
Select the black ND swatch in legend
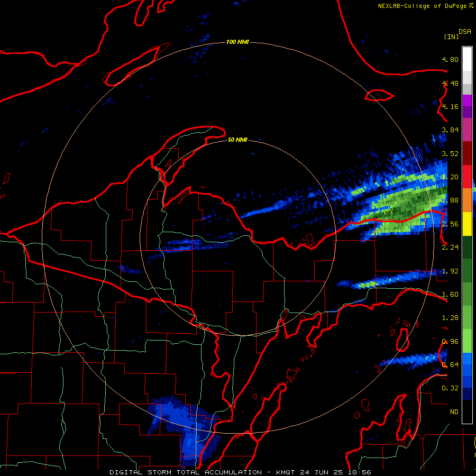coord(467,411)
